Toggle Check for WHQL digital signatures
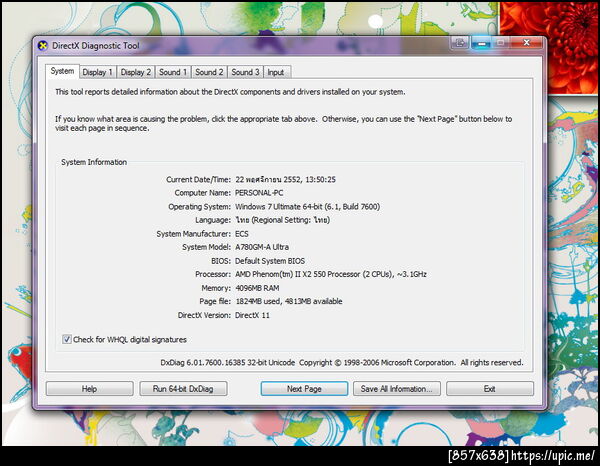 67,339
